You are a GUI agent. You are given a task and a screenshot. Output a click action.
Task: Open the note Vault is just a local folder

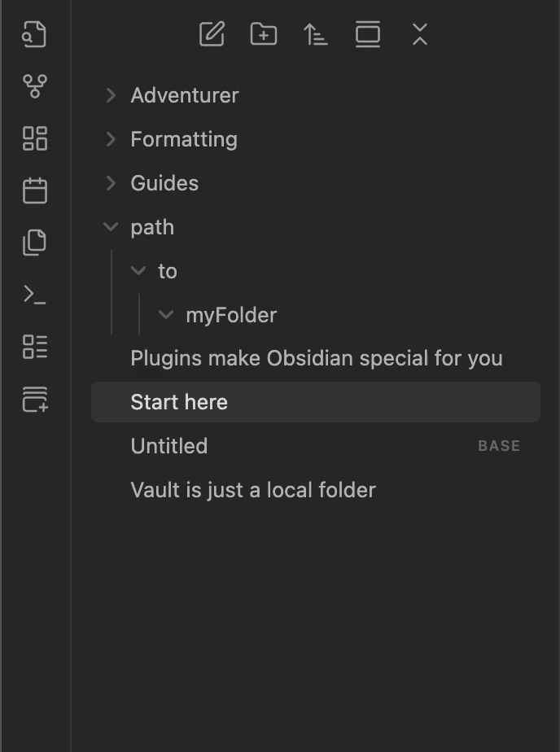(253, 490)
